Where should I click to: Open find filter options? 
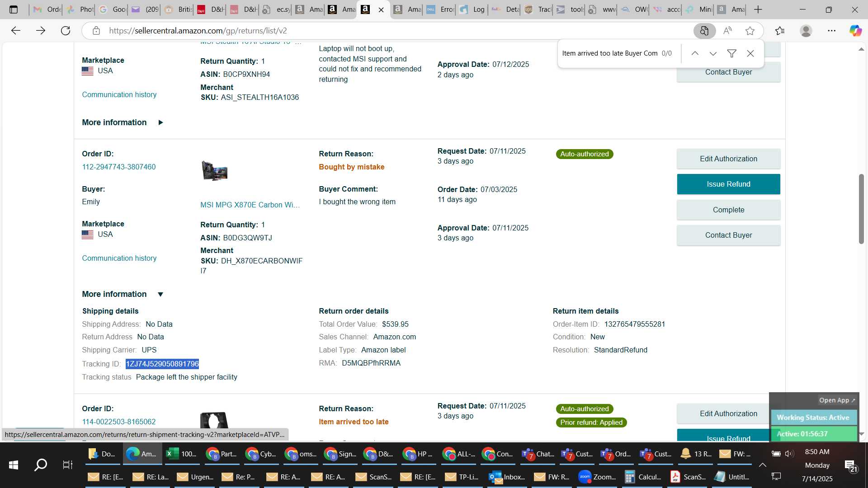[731, 53]
